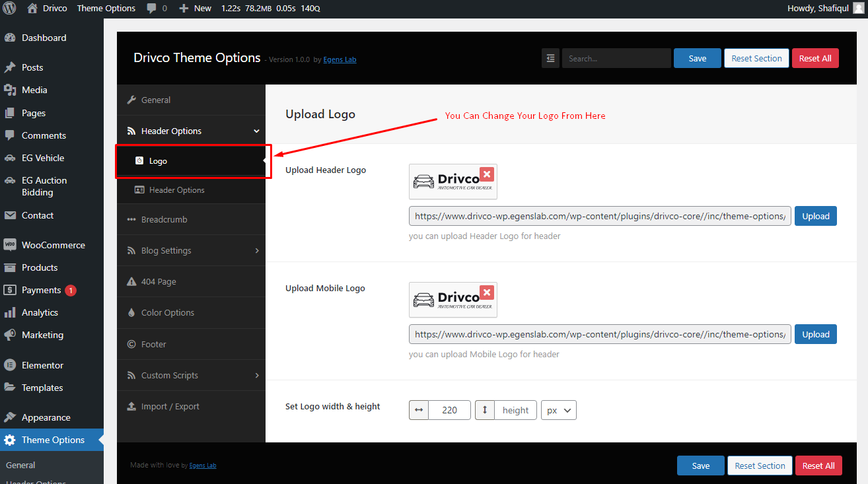Viewport: 868px width, 484px height.
Task: Remove the mobile logo with red X
Action: click(487, 293)
